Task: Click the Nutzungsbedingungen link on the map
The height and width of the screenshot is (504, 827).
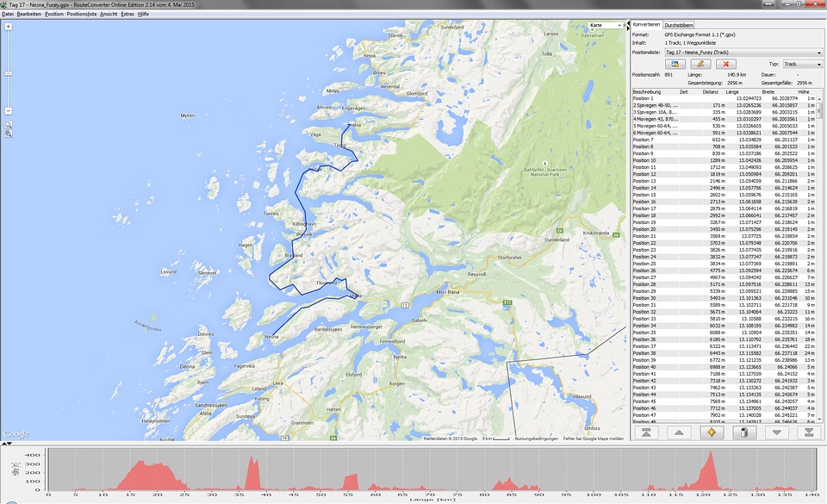Action: (537, 438)
